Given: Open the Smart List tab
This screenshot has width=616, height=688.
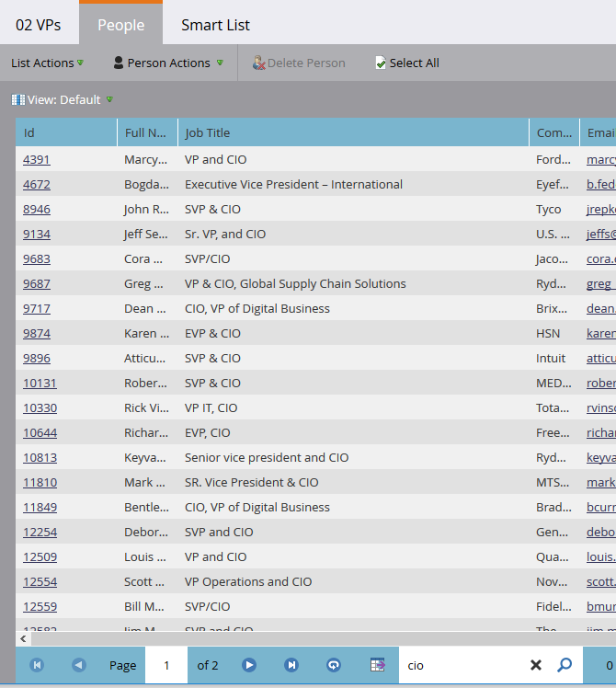Looking at the screenshot, I should 215,25.
